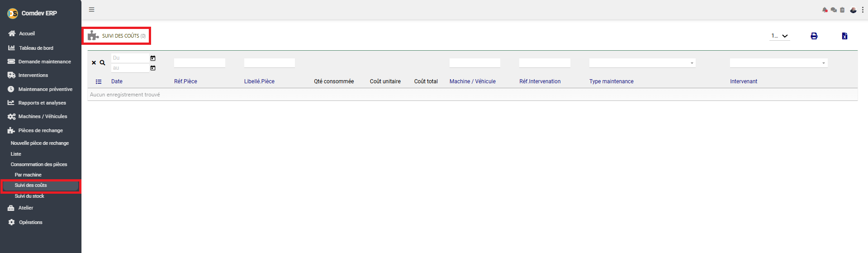Viewport: 868px width, 253px height.
Task: Open Par machine consumption view
Action: coord(28,175)
